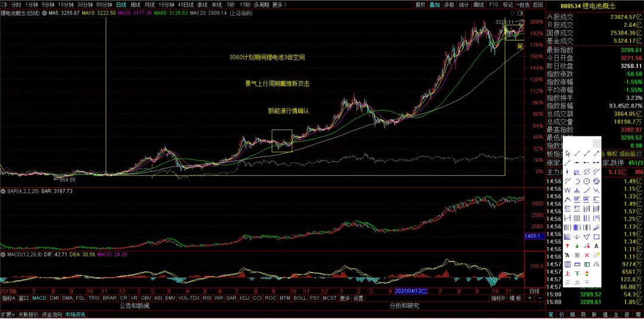The width and height of the screenshot is (644, 319).
Task: Click the red 上 marker icon
Action: point(568,274)
